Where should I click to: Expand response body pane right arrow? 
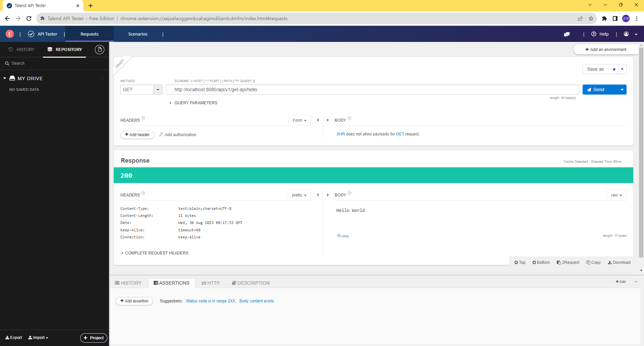coord(328,195)
